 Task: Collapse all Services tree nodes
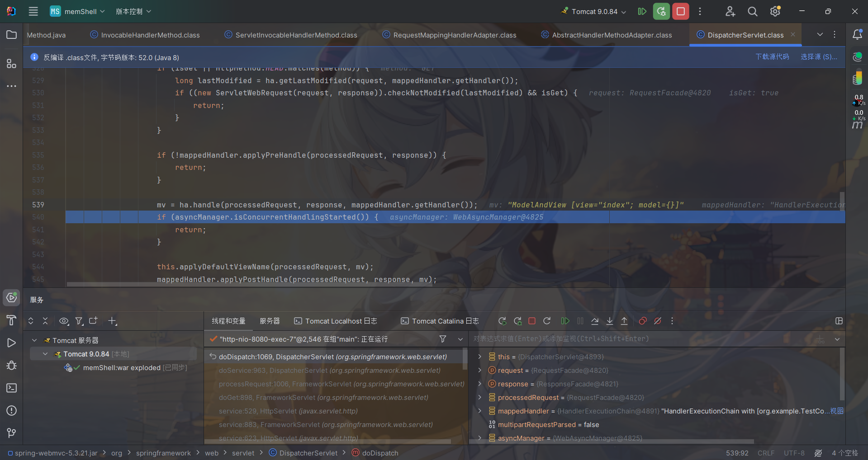(x=45, y=321)
